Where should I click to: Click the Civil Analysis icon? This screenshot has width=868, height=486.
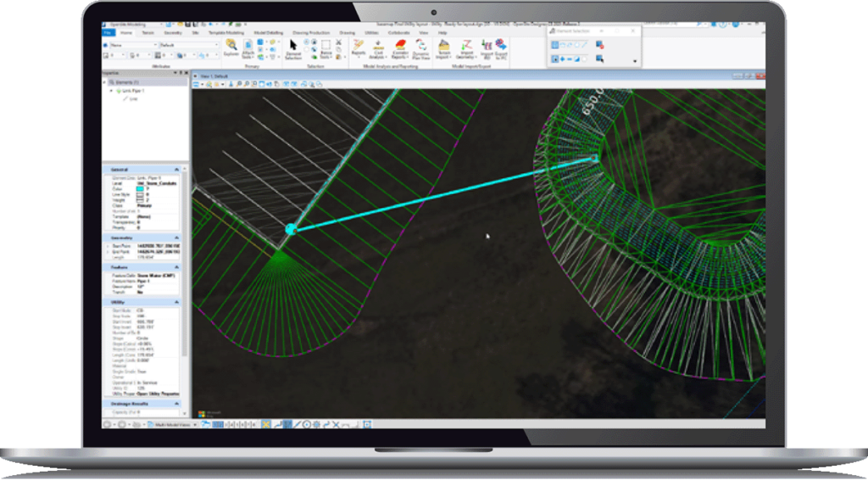point(380,47)
